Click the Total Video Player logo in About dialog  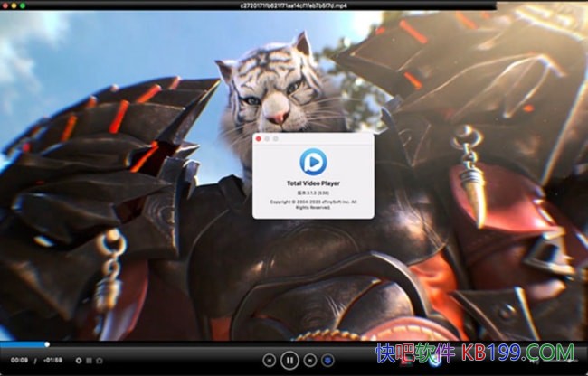313,163
